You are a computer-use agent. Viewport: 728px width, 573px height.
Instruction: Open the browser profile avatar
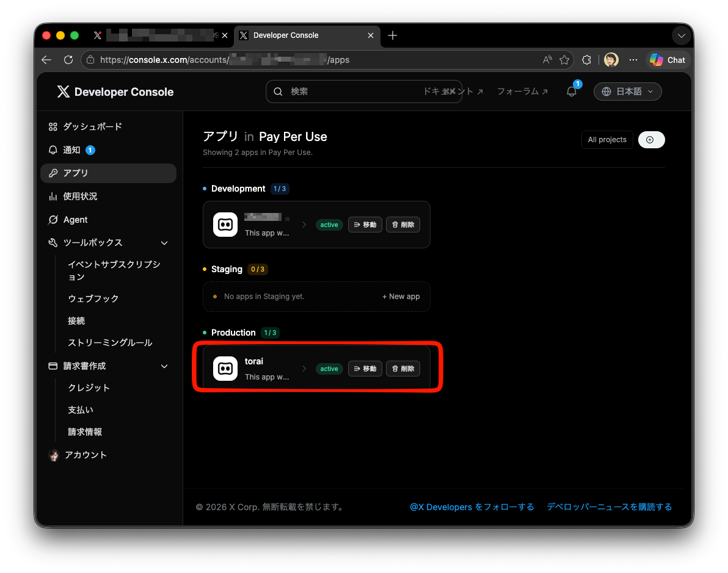click(611, 60)
